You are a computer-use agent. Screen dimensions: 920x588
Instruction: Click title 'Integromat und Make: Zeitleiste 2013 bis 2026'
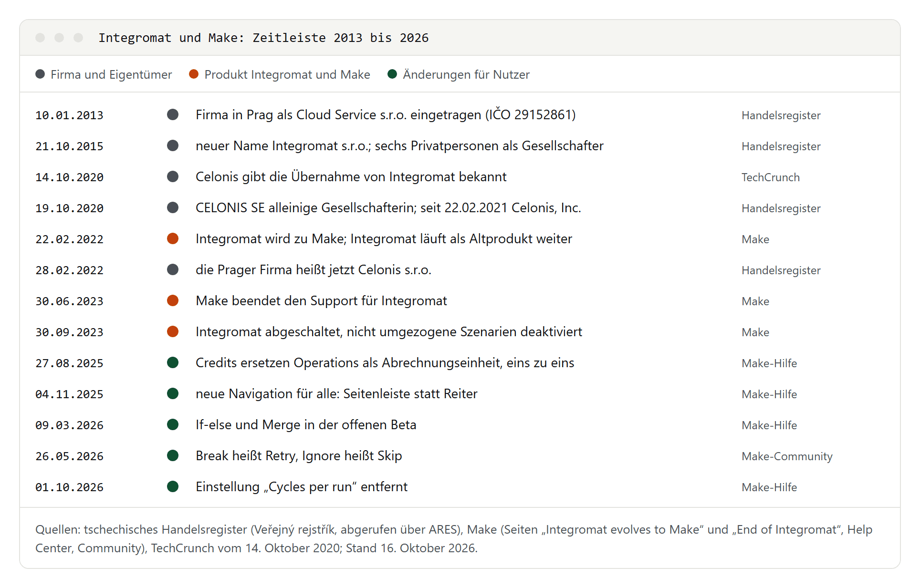point(263,38)
